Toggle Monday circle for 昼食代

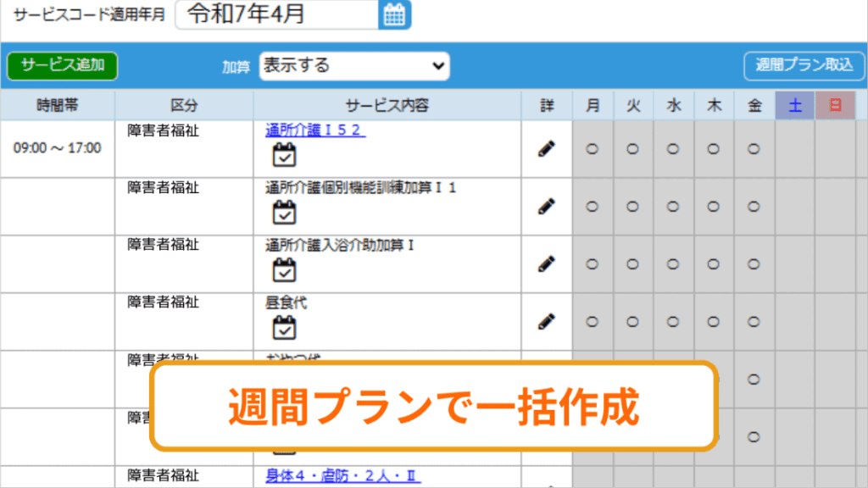[x=593, y=321]
